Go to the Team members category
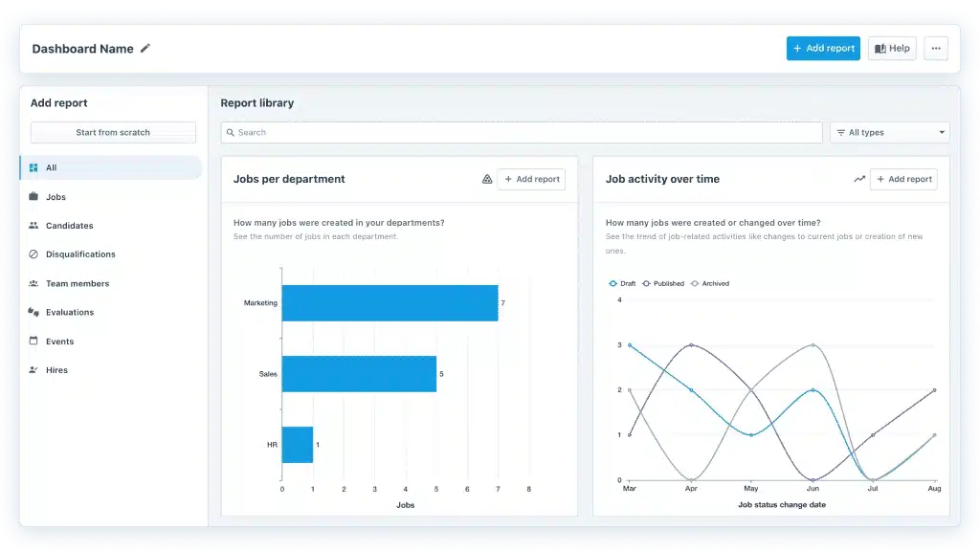The width and height of the screenshot is (980, 551). (77, 284)
